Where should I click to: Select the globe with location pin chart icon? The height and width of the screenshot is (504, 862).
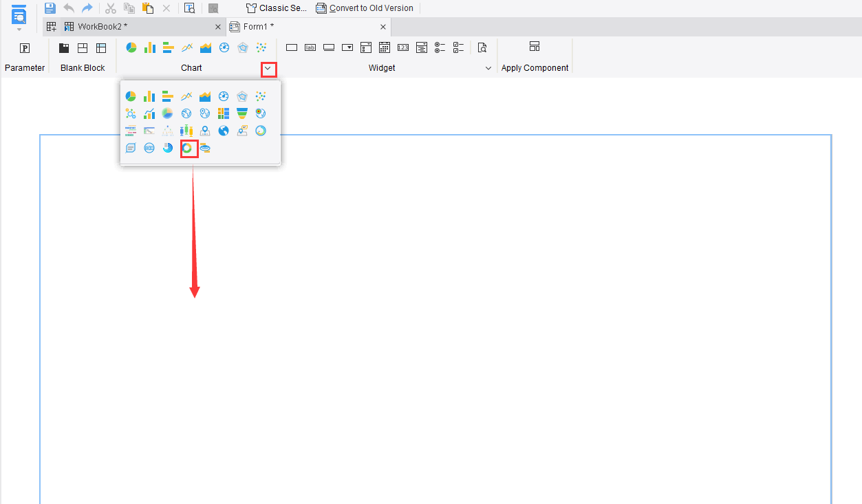[205, 113]
